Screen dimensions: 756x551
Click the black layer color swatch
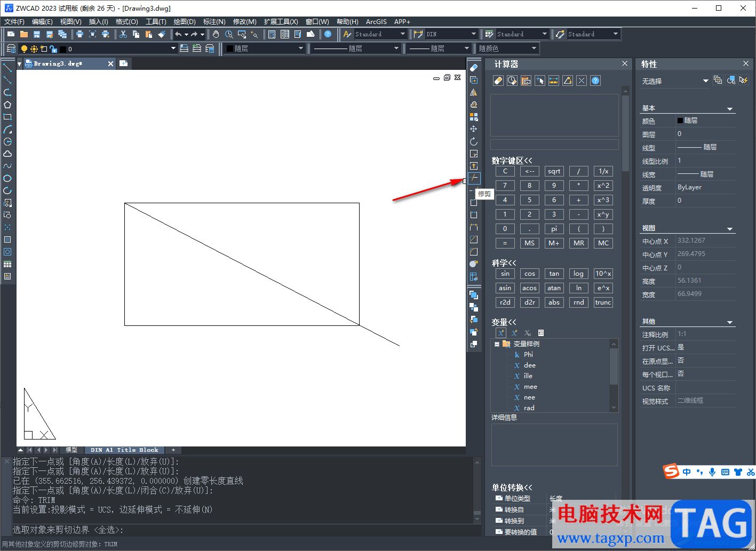point(63,49)
